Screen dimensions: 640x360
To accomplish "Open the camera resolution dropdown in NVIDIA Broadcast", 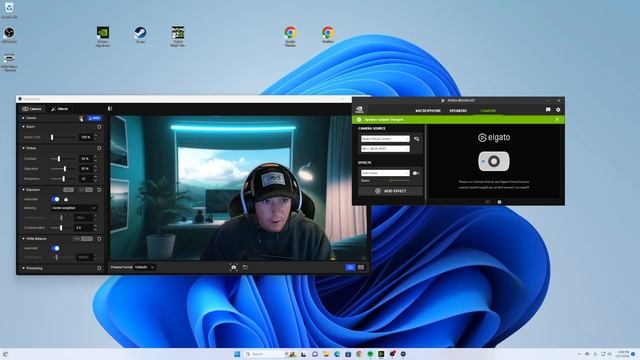I will pos(385,149).
